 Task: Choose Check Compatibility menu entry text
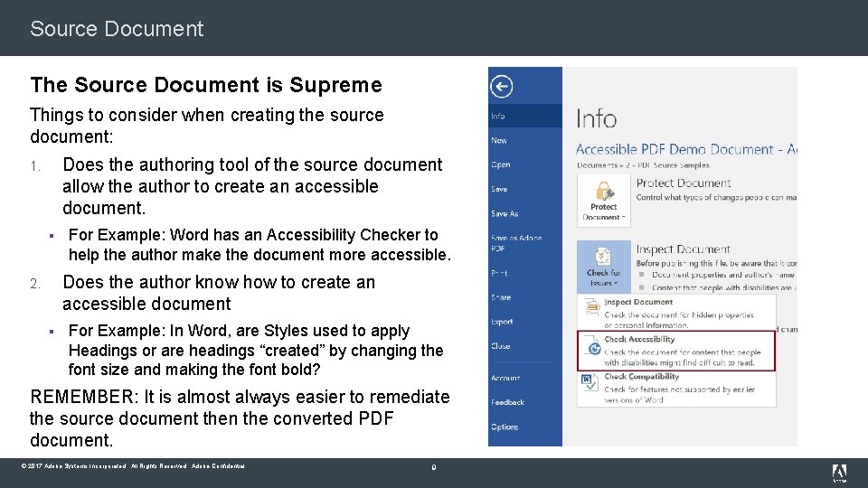[642, 376]
